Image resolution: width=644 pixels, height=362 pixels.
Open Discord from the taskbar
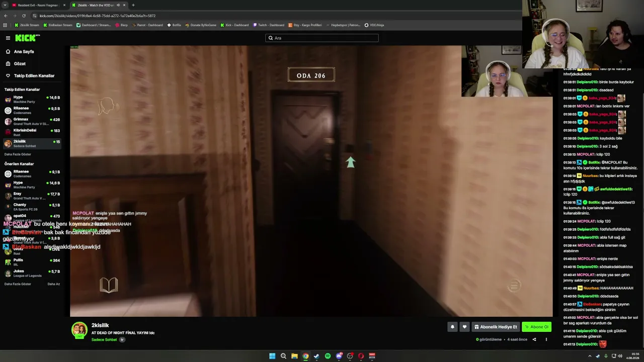click(x=339, y=356)
